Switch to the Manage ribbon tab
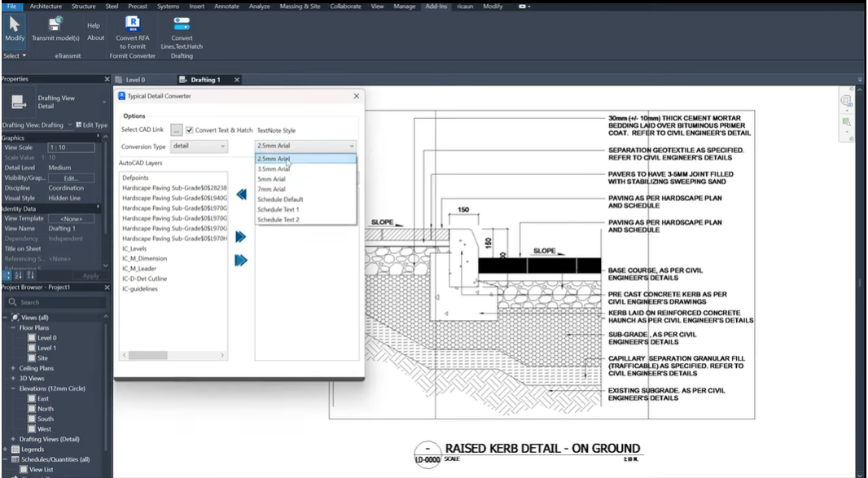Screen dimensions: 868x478 404,6
